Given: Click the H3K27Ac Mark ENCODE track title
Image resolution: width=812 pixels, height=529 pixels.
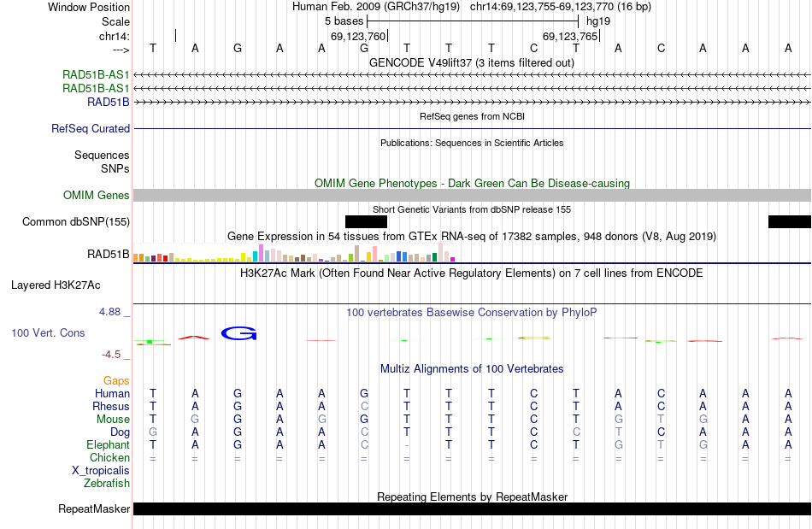Looking at the screenshot, I should tap(472, 273).
